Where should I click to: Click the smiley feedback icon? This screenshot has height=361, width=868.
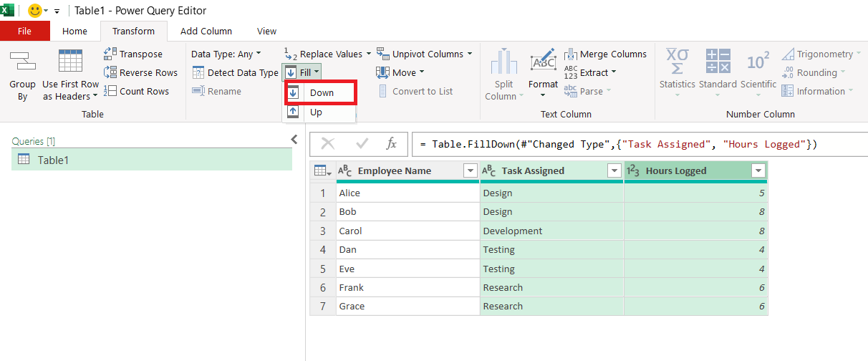point(34,11)
